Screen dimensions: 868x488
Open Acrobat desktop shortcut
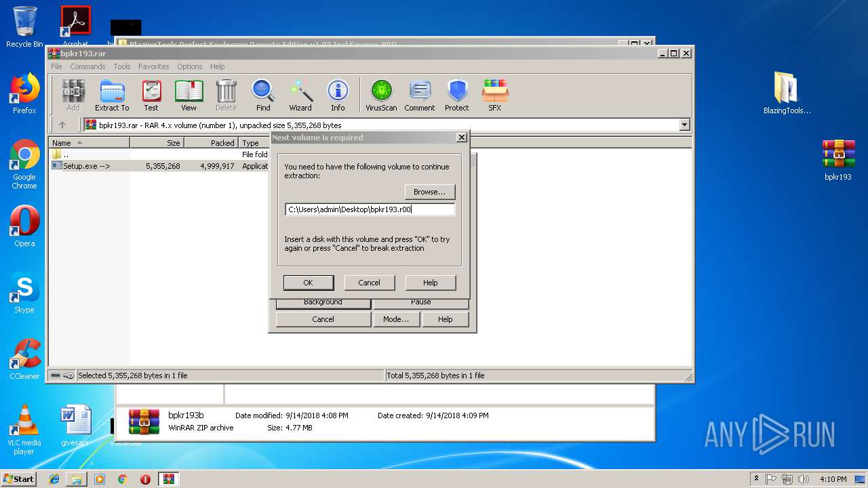pyautogui.click(x=75, y=26)
